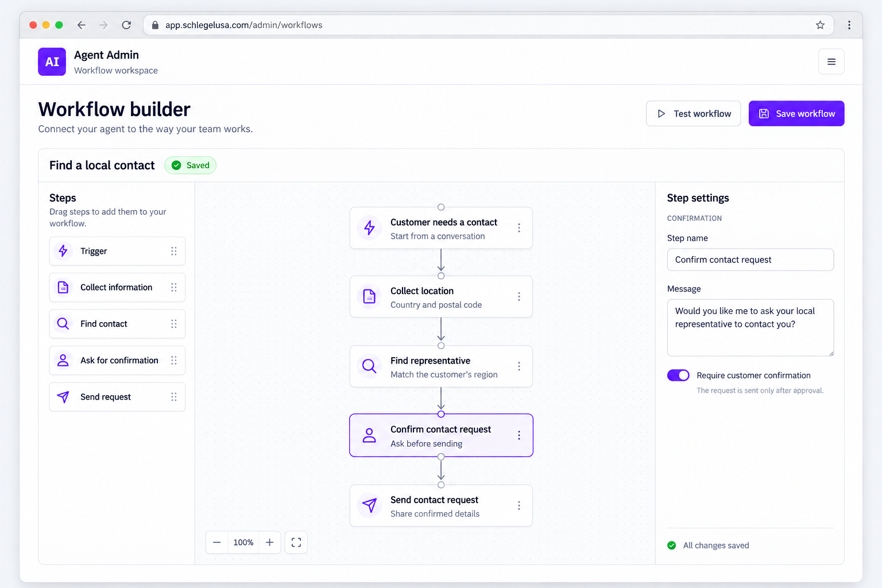Bookmark this page with the star icon
Image resolution: width=882 pixels, height=588 pixels.
click(x=820, y=25)
